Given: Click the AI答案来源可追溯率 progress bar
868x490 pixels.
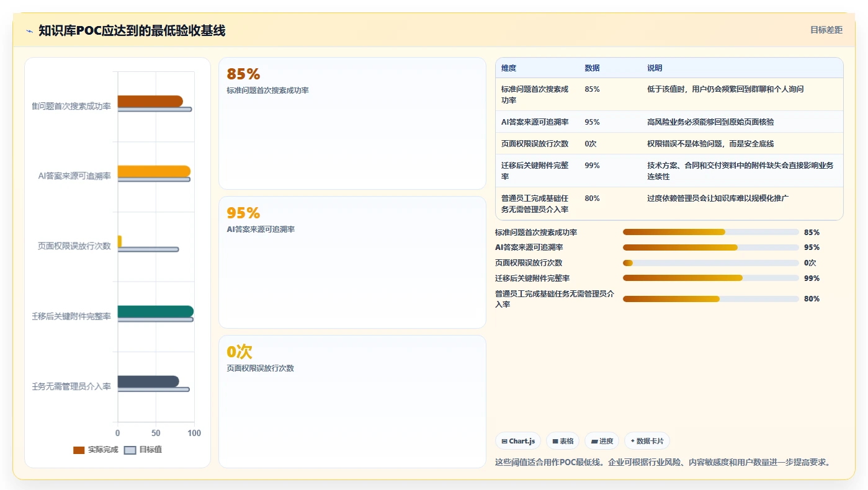Looking at the screenshot, I should (710, 247).
